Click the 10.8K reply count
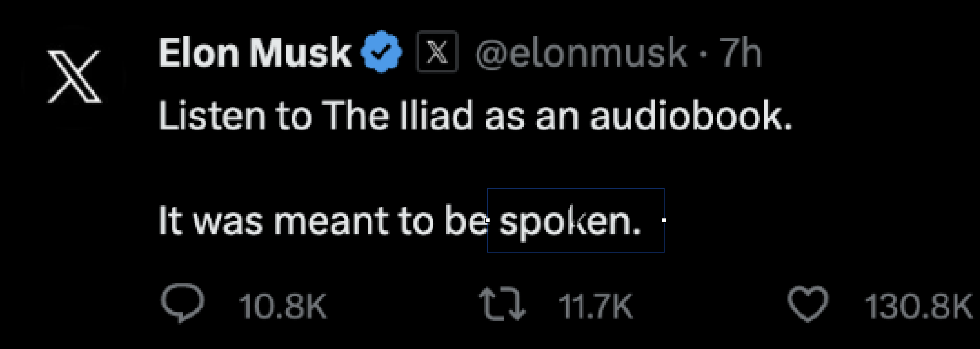This screenshot has height=349, width=980. (x=283, y=307)
